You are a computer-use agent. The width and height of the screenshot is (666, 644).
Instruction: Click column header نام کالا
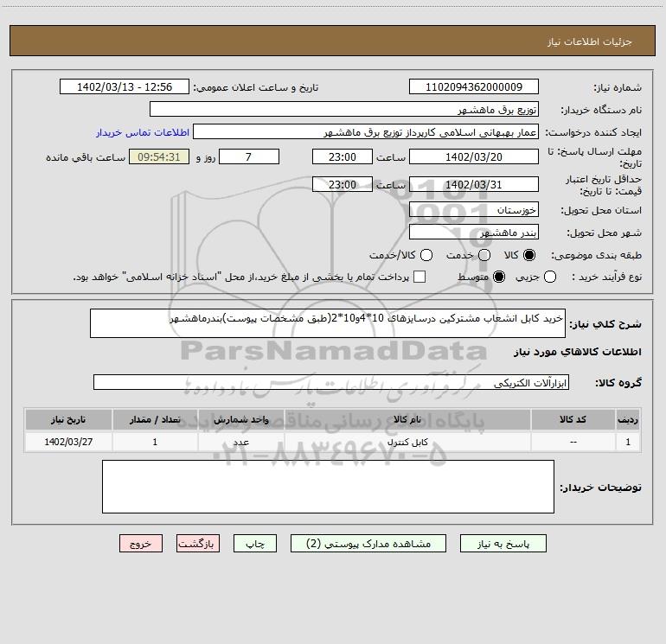[x=407, y=419]
